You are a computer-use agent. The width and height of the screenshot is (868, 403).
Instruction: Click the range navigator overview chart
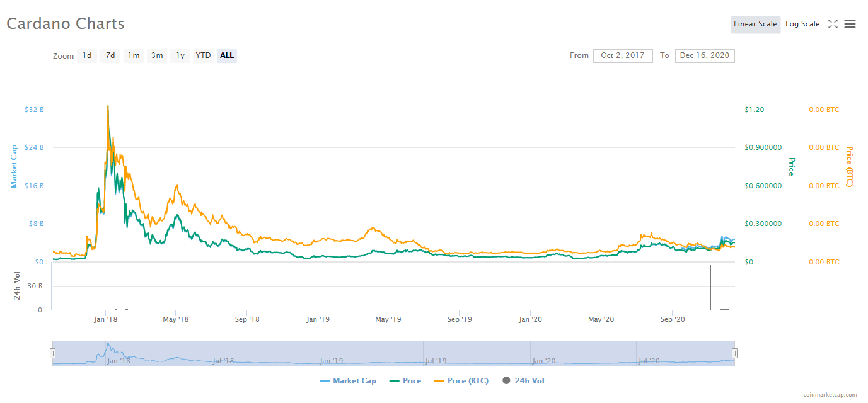(393, 353)
